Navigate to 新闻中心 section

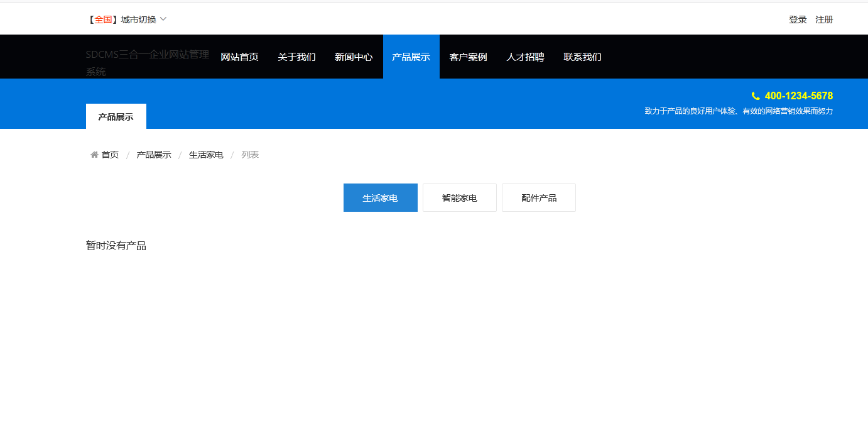pos(354,57)
